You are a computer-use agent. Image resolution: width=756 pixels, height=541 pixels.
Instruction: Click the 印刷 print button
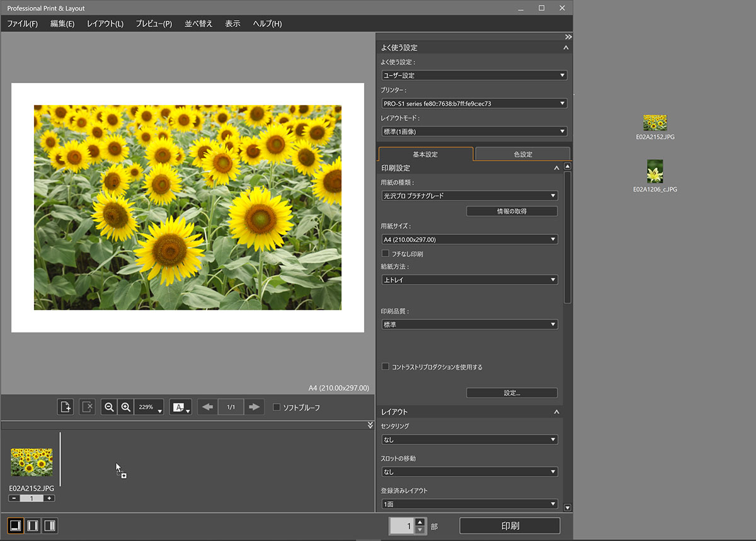510,526
